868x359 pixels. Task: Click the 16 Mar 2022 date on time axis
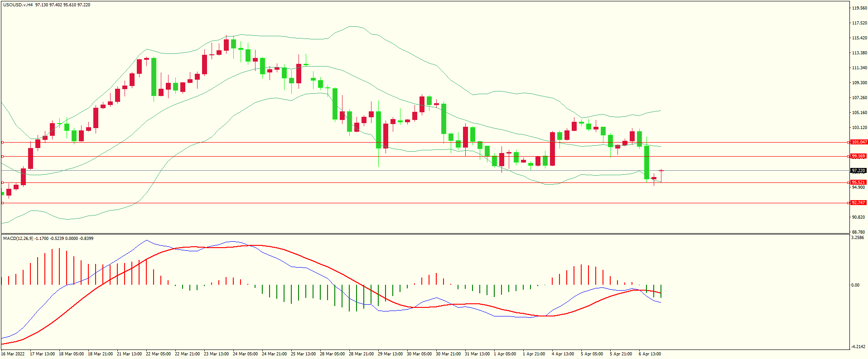(x=13, y=354)
